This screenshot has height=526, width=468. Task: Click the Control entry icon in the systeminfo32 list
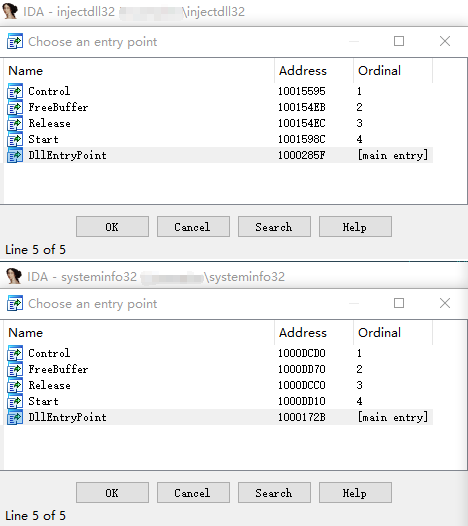(15, 353)
